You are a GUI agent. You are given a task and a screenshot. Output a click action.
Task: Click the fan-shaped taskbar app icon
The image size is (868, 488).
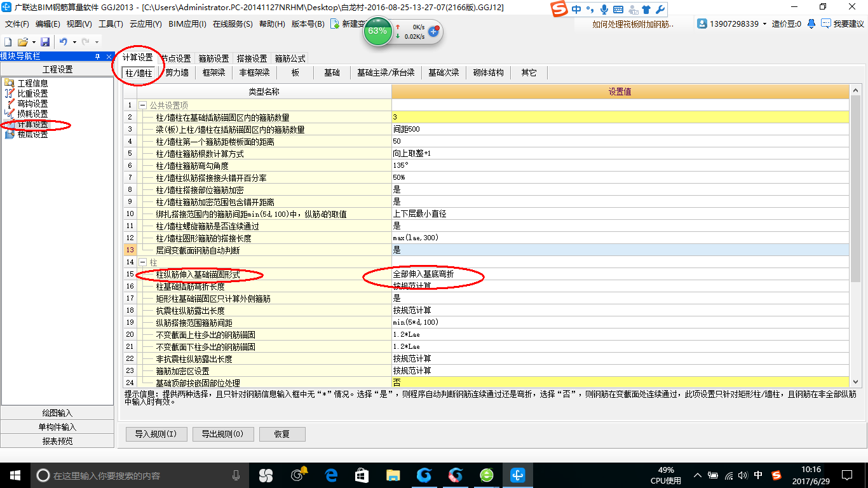(x=266, y=475)
